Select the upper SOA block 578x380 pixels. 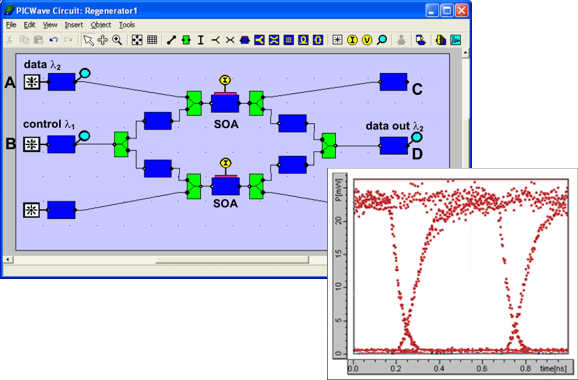(225, 103)
